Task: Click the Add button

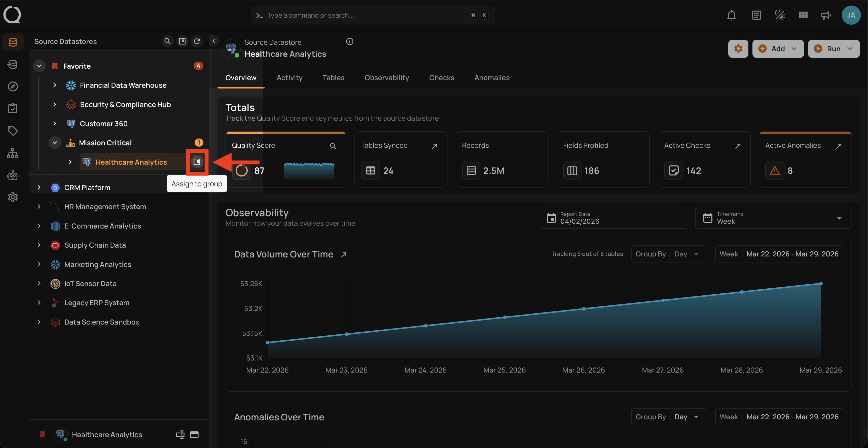Action: [778, 49]
